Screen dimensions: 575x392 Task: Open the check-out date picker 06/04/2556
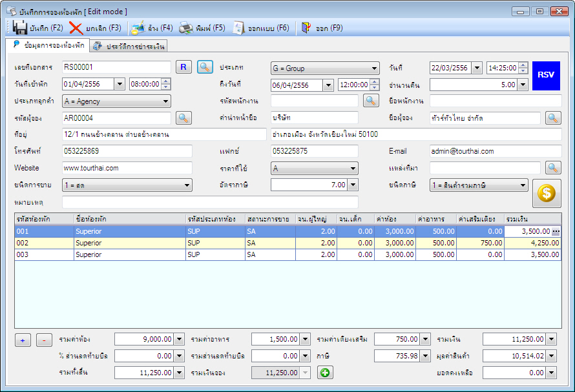(328, 85)
